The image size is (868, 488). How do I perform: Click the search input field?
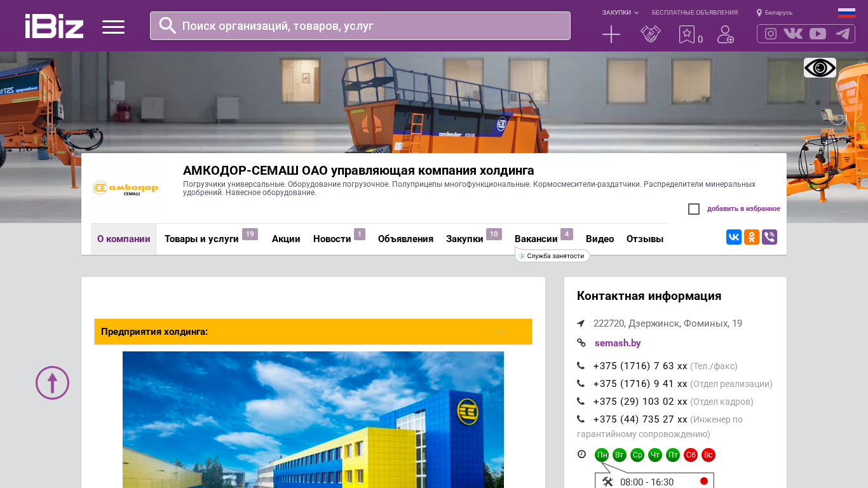(x=360, y=25)
